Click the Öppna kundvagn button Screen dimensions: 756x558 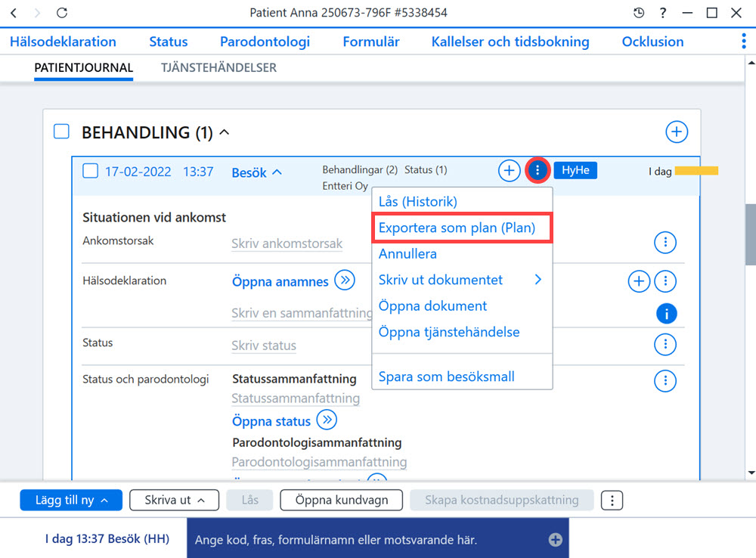click(x=342, y=500)
